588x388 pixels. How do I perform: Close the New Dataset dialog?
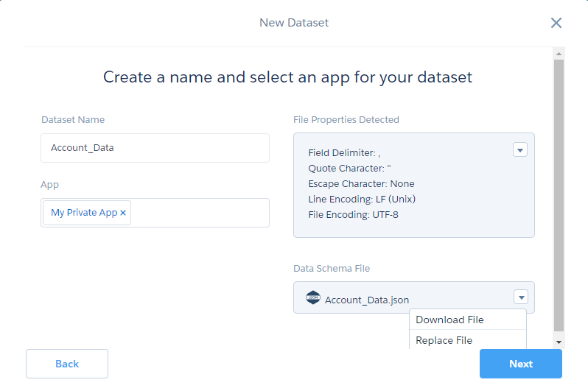(x=556, y=23)
